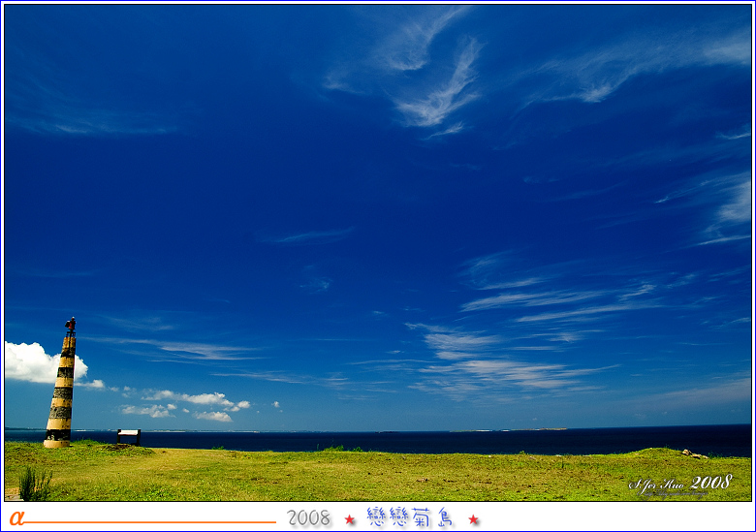Click the large white cumulus cloud behind lighthouse
The width and height of the screenshot is (756, 532).
coord(34,363)
